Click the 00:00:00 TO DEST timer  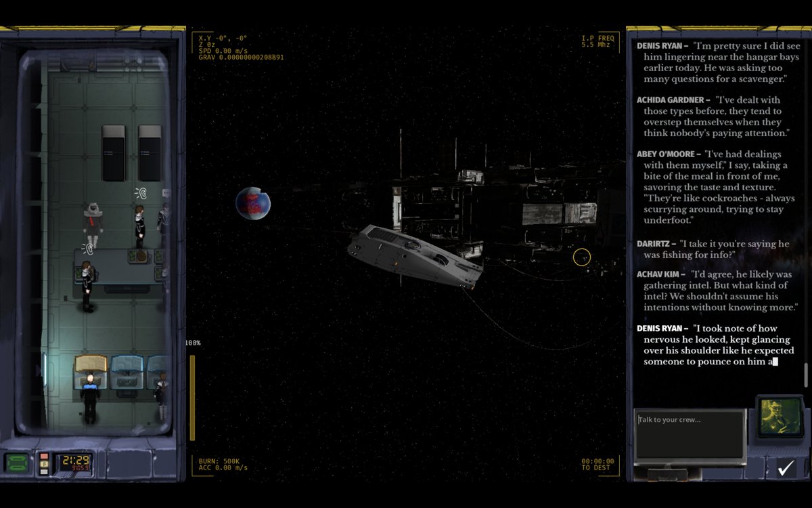pyautogui.click(x=597, y=464)
